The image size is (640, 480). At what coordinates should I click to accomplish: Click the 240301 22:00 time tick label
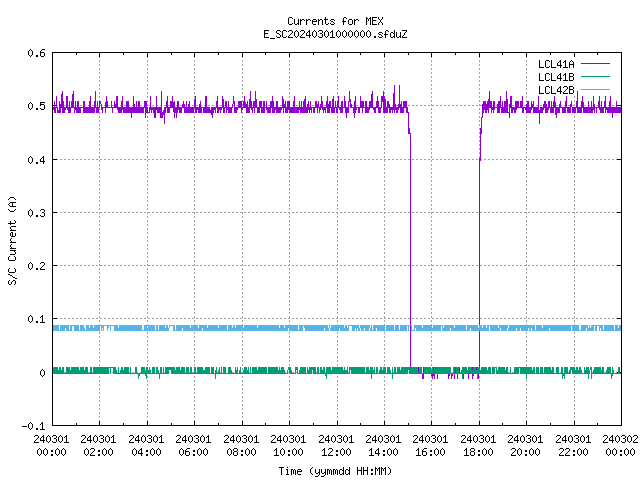(573, 446)
